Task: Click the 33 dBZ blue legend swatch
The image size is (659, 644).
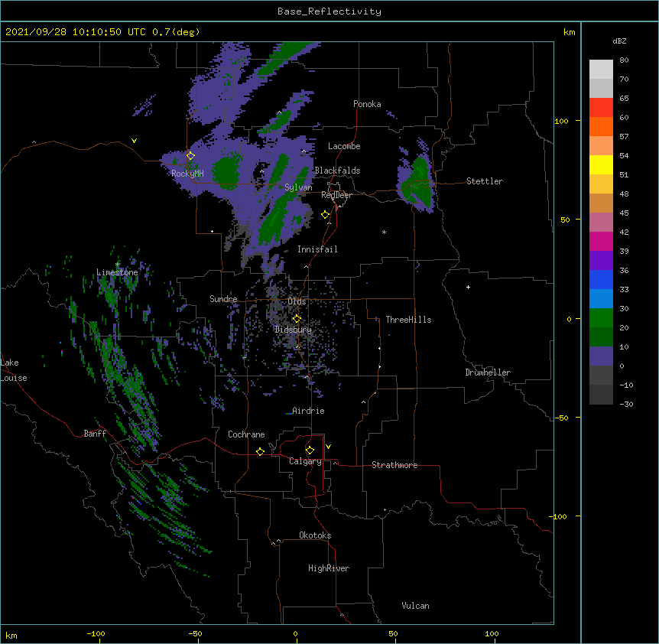Action: [601, 279]
